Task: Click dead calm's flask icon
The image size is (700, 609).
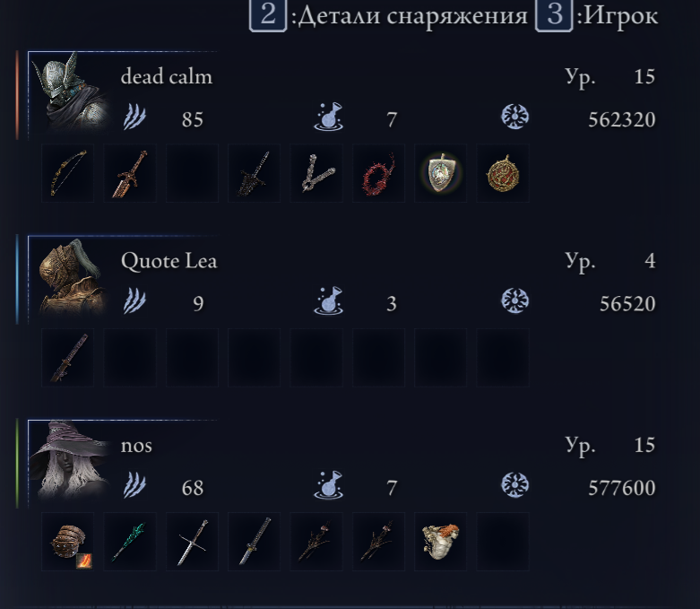Action: pos(329,117)
